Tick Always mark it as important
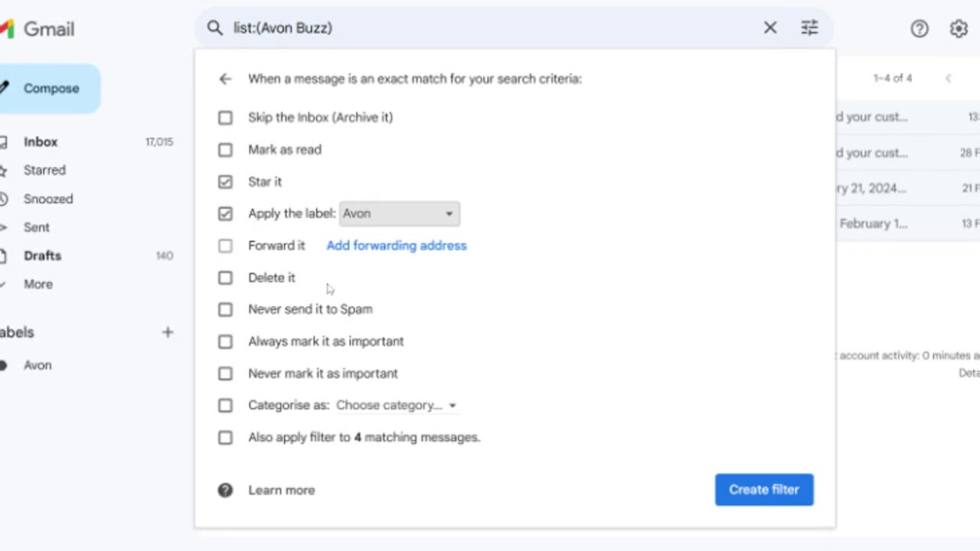 coord(225,341)
